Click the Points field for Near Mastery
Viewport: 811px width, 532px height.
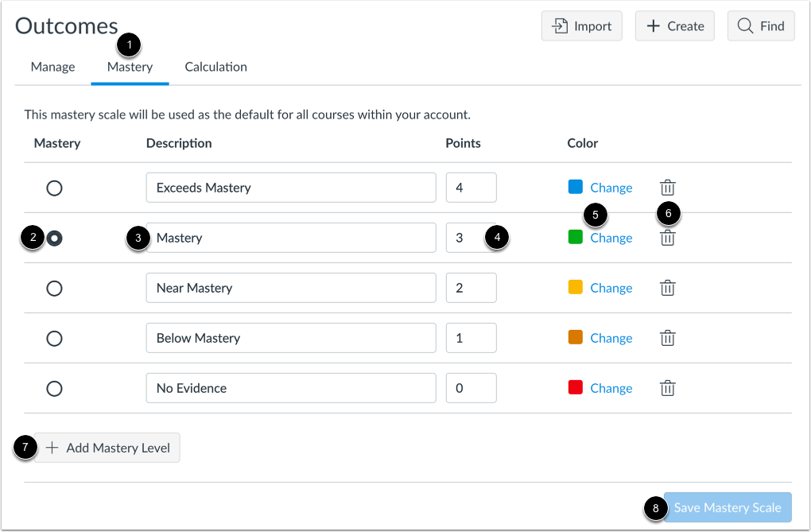click(471, 288)
